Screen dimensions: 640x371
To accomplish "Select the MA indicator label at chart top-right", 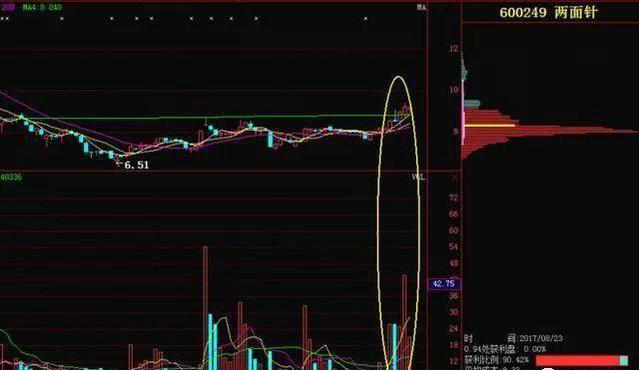I will pos(421,7).
